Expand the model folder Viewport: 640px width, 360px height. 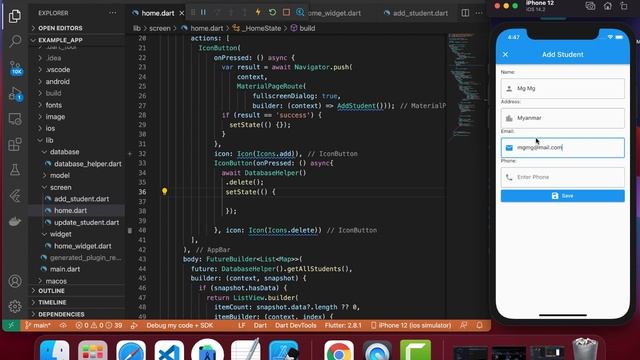coord(60,176)
